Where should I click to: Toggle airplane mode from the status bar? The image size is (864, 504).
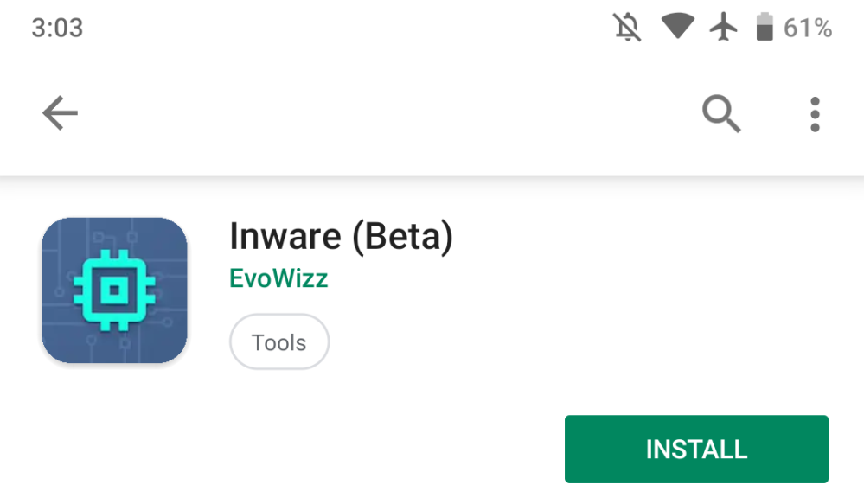pyautogui.click(x=723, y=27)
